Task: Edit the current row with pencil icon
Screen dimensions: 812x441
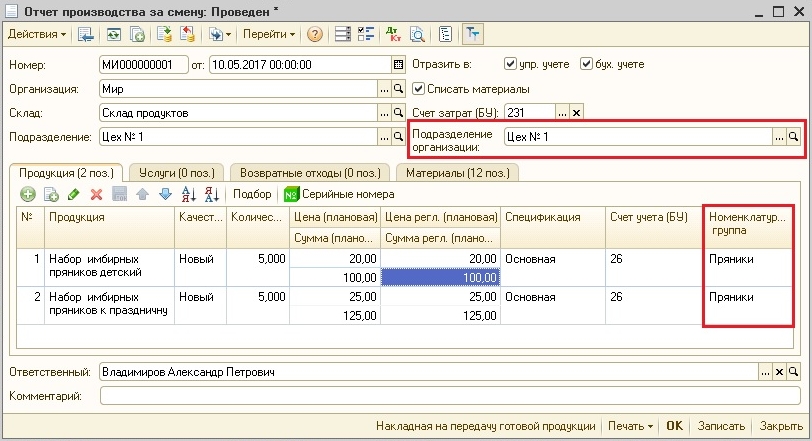Action: 74,195
